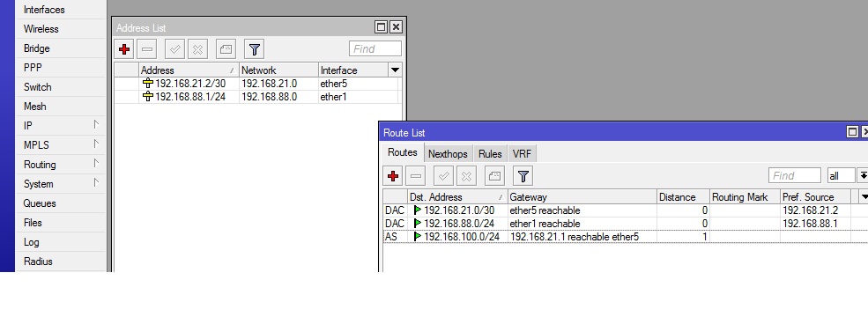This screenshot has width=868, height=317.
Task: Switch to the Routes tab
Action: pyautogui.click(x=403, y=152)
